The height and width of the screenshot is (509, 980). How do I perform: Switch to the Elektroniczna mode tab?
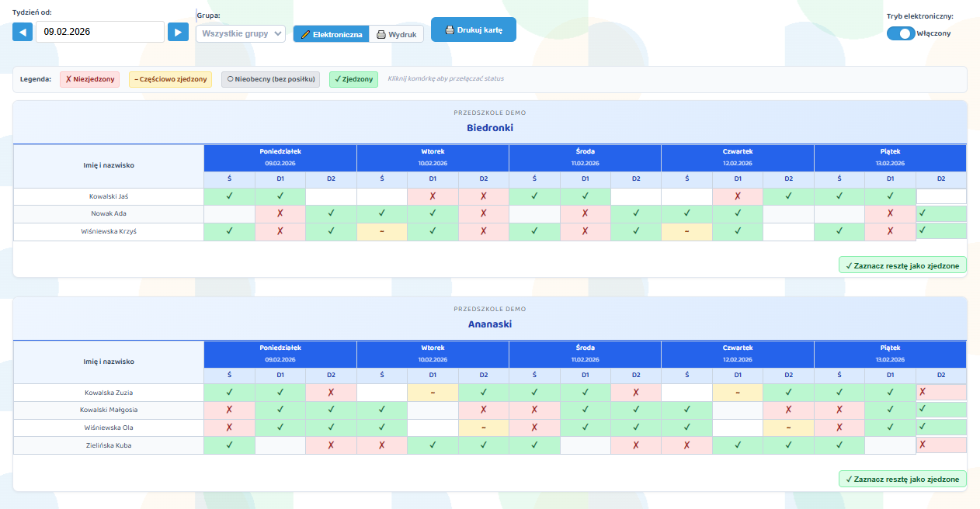331,35
